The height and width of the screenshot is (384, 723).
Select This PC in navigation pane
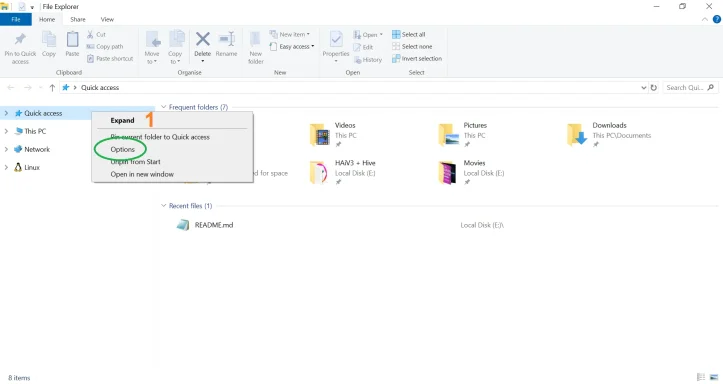(x=30, y=131)
